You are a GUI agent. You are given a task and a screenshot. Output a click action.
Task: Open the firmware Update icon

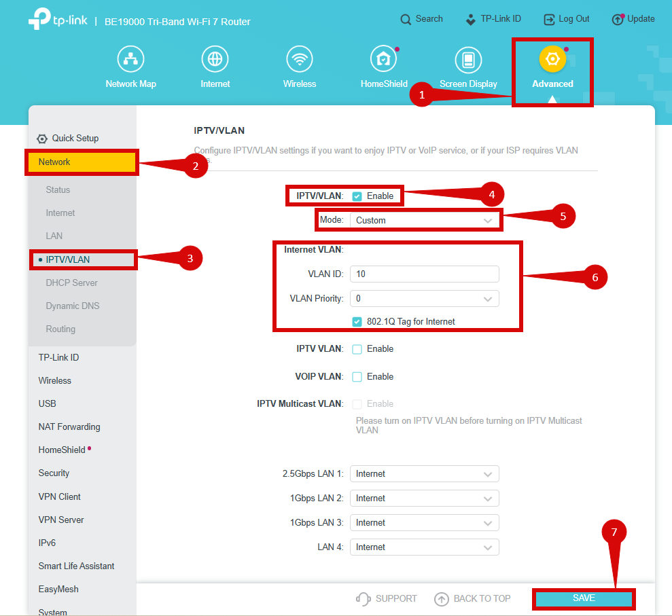618,19
